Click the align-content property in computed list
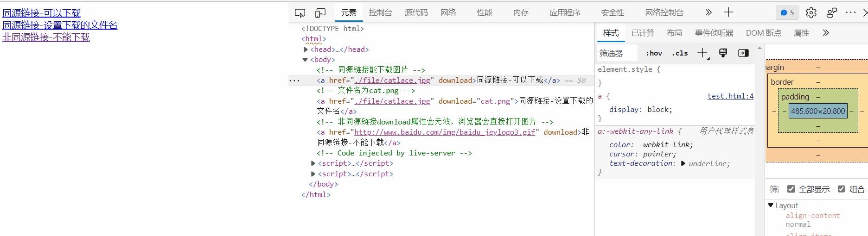The height and width of the screenshot is (236, 868). (813, 216)
